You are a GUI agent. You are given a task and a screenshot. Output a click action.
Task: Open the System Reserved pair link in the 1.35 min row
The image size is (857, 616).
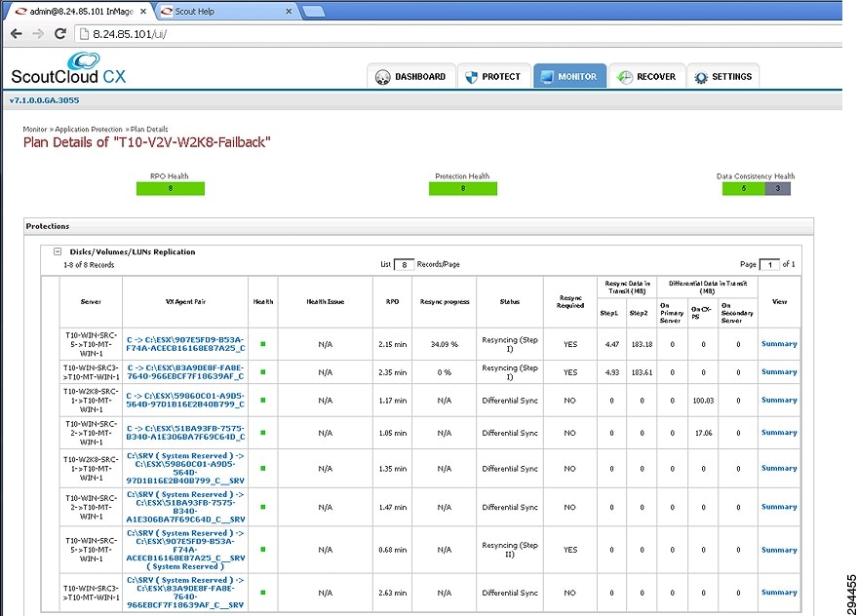[185, 469]
